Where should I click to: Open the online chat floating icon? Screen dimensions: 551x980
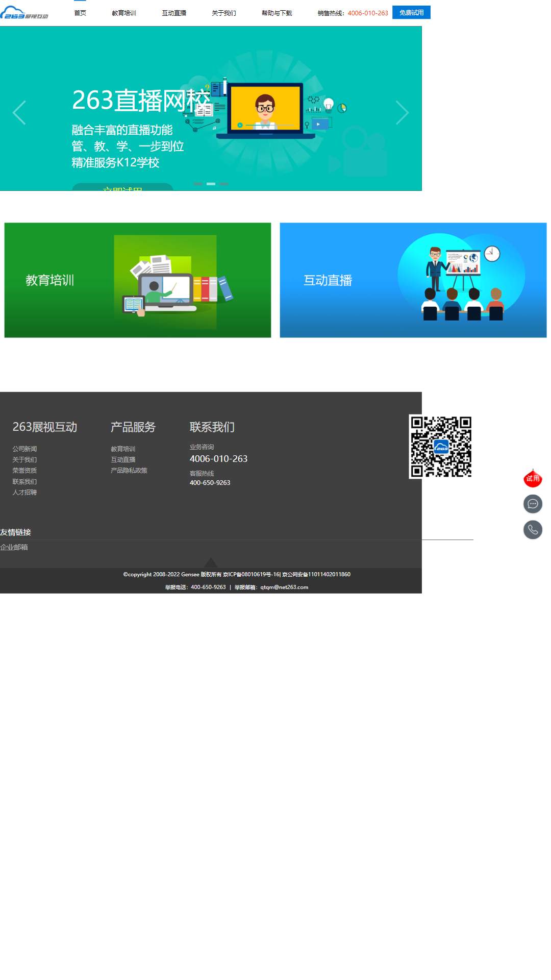pos(533,504)
